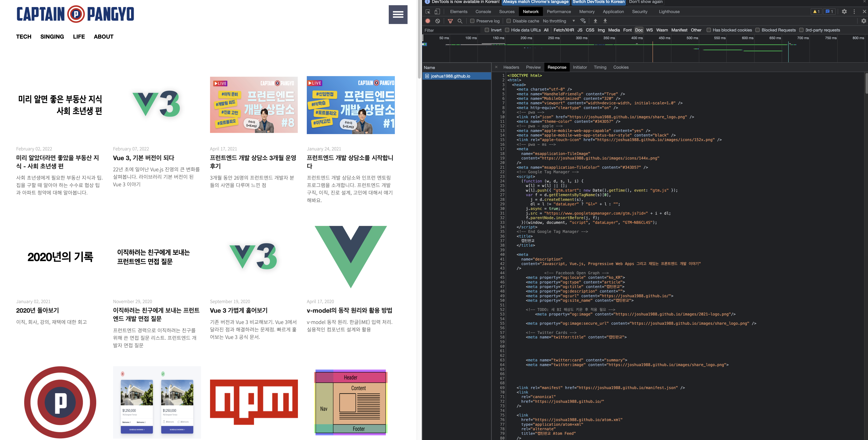Open the '2020년 돌아보기' post title
Image resolution: width=868 pixels, height=440 pixels.
37,310
